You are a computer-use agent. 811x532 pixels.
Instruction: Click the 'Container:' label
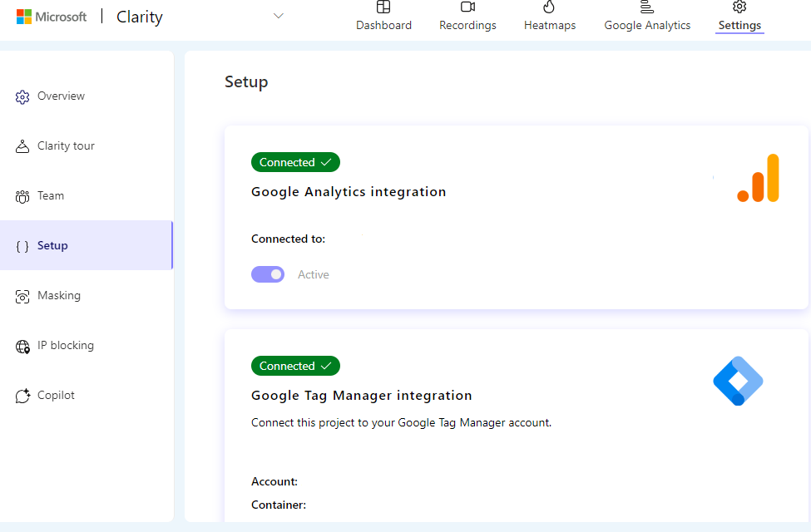tap(279, 505)
